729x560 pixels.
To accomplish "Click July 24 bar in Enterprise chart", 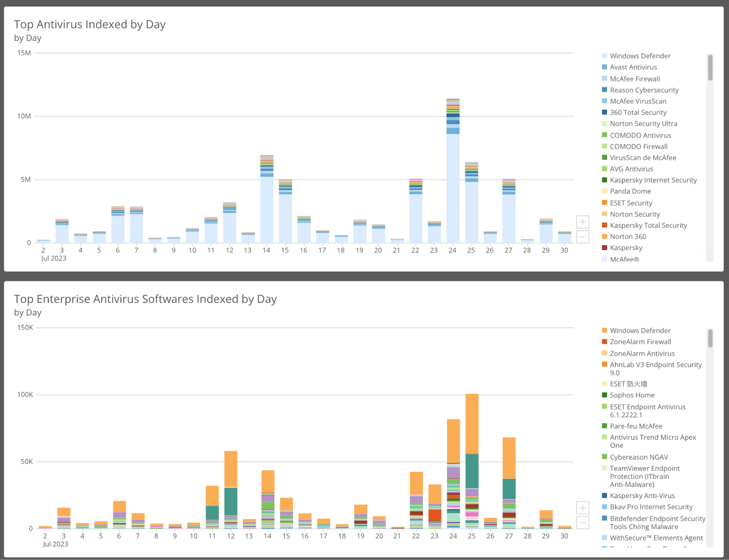I will coord(453,474).
